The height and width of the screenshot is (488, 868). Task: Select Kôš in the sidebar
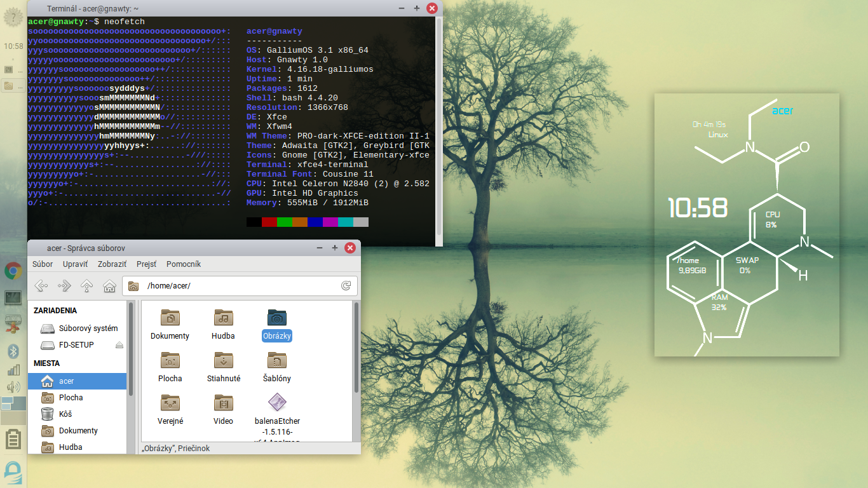pos(65,414)
